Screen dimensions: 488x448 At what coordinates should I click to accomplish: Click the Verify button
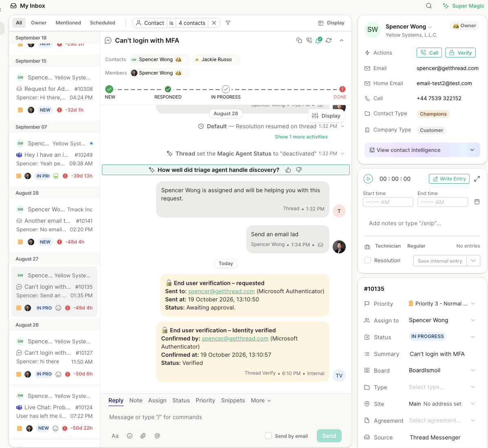(461, 53)
